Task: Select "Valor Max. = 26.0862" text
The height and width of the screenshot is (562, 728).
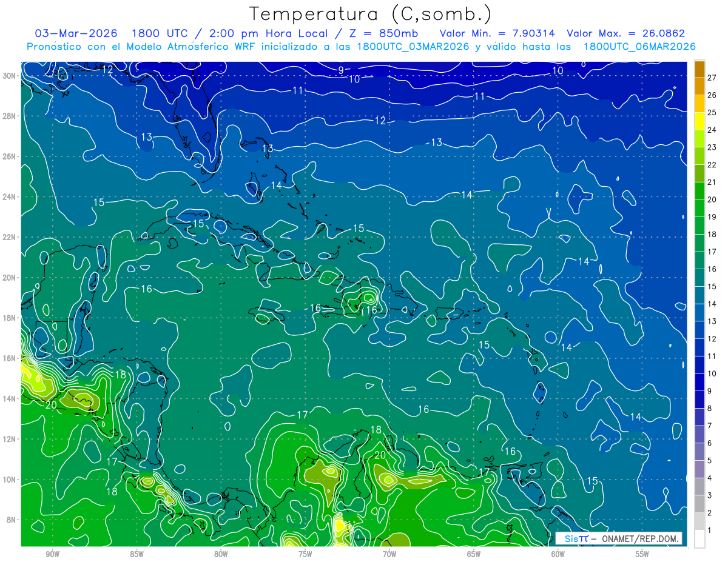Action: 626,33
